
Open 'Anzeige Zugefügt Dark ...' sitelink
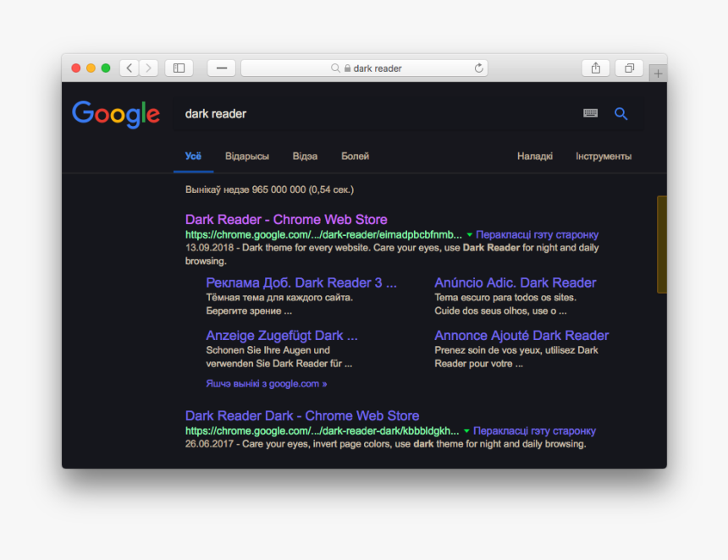click(x=282, y=336)
